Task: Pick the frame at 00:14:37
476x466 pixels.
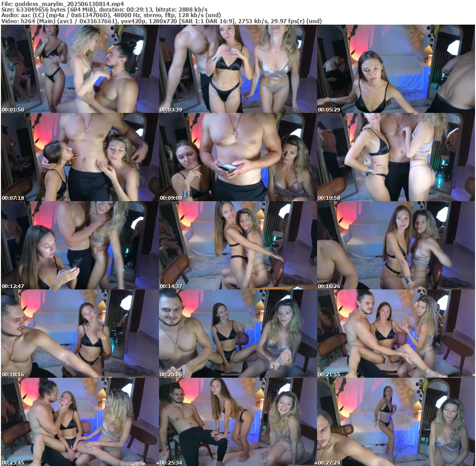Action: [238, 245]
